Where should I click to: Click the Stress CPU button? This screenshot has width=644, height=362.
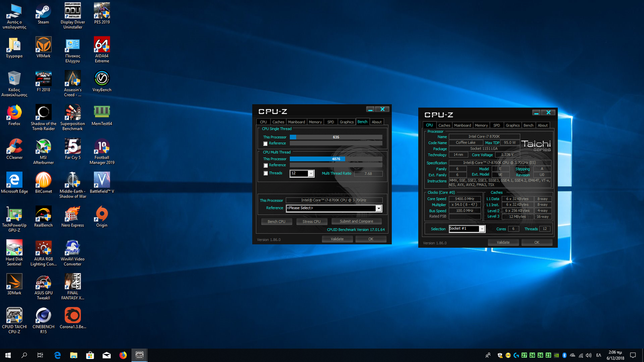[311, 221]
